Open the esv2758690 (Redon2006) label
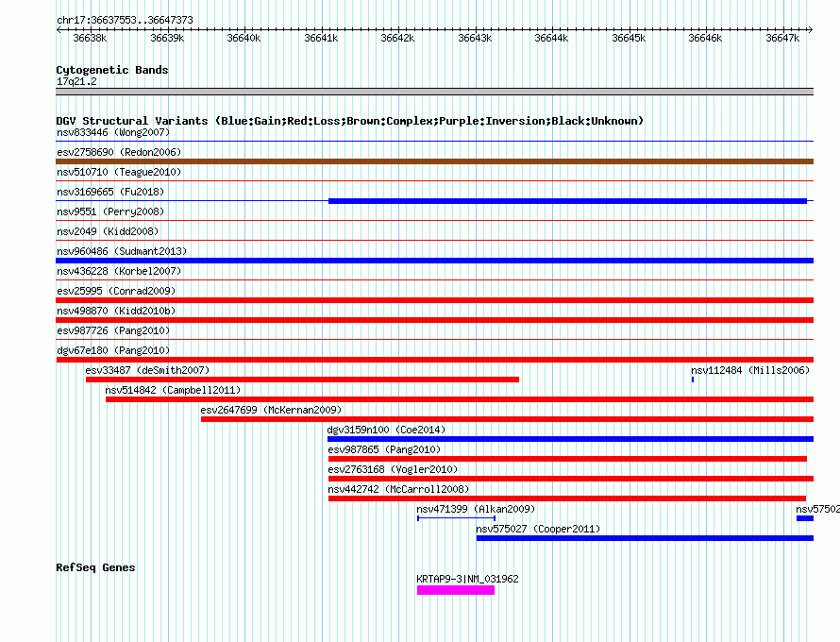The width and height of the screenshot is (840, 642). (x=119, y=152)
